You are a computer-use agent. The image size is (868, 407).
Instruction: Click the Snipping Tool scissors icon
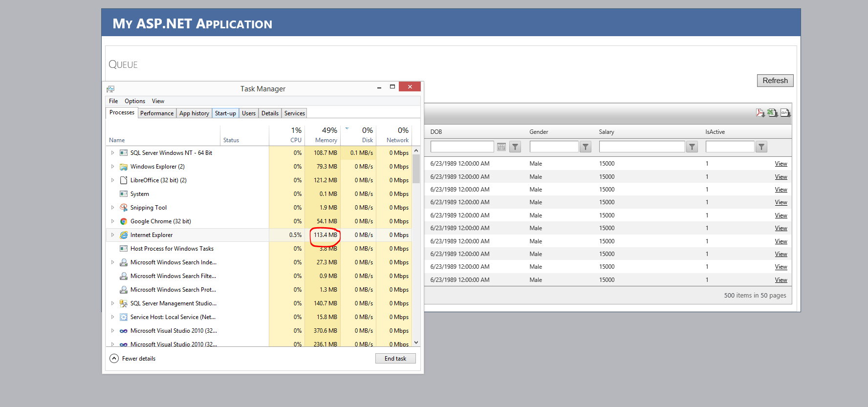124,208
